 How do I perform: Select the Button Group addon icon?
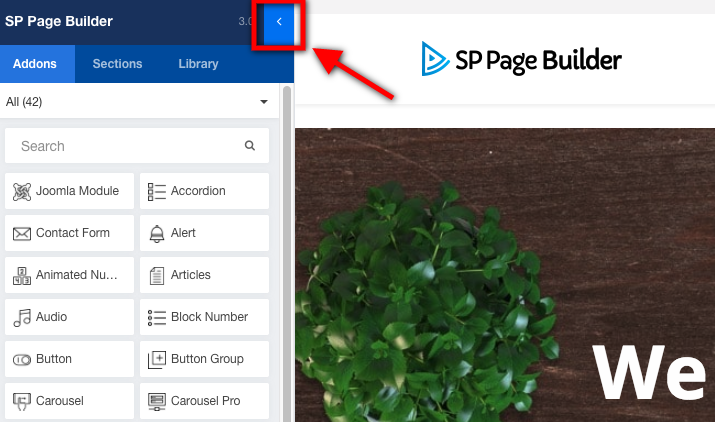[x=156, y=359]
